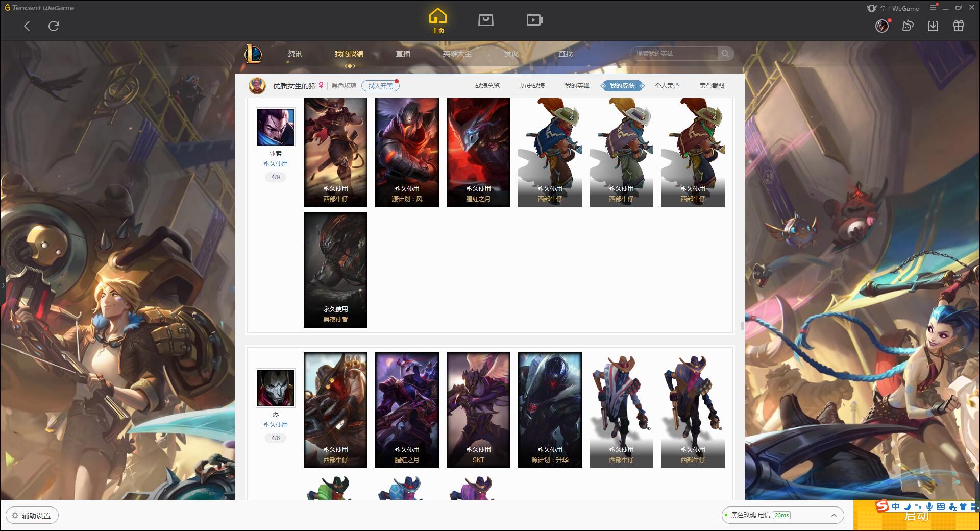This screenshot has height=531, width=980.
Task: Switch to the 直播 tab
Action: (403, 54)
